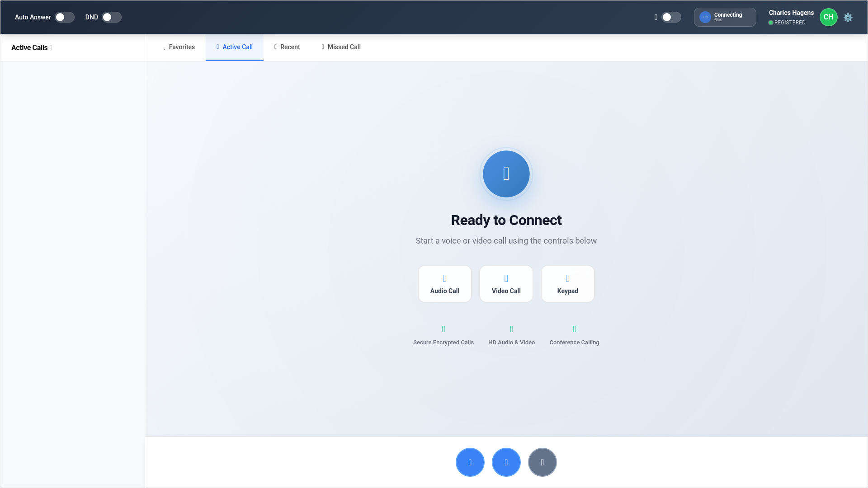Open settings via the gear icon
Image resolution: width=868 pixels, height=488 pixels.
click(x=848, y=17)
